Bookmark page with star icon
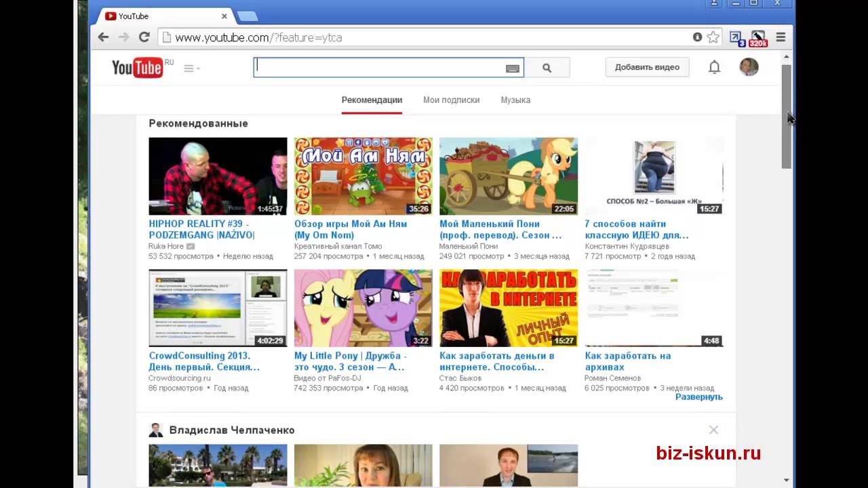The height and width of the screenshot is (488, 868). 713,37
